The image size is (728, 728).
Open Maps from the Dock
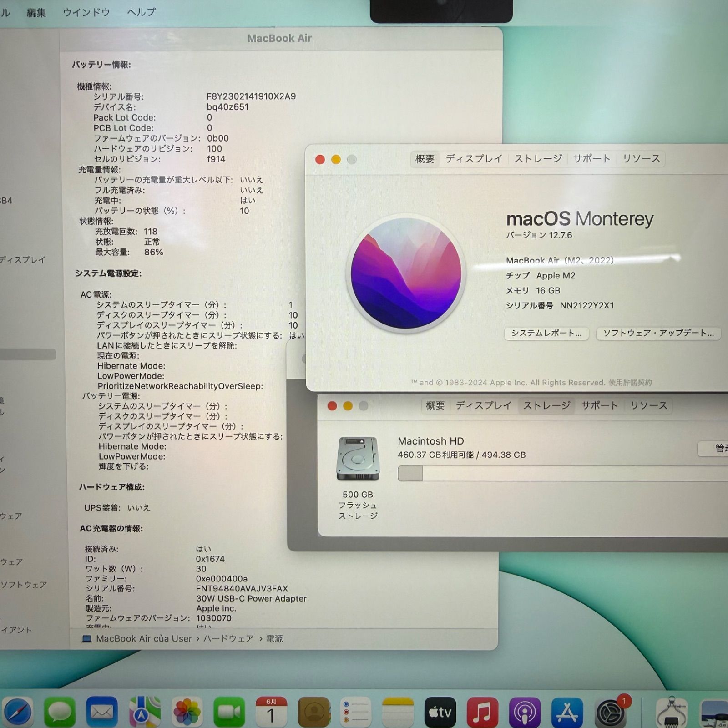[x=145, y=712]
